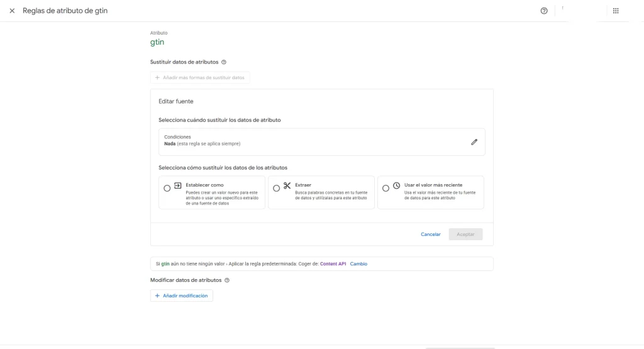This screenshot has height=349, width=644.
Task: Click help icon beside Modificar datos de atributos
Action: point(227,280)
